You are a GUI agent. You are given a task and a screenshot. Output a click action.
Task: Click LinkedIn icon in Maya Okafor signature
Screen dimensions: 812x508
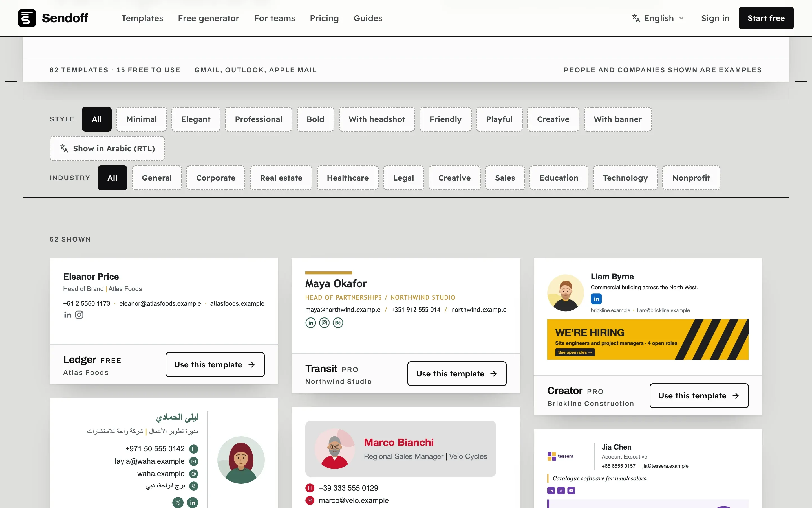311,323
